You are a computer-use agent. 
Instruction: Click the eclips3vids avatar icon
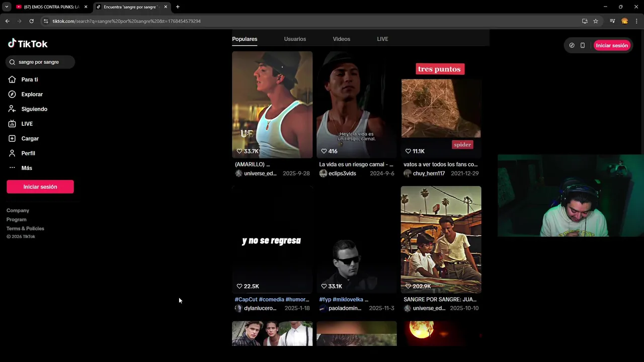point(323,173)
